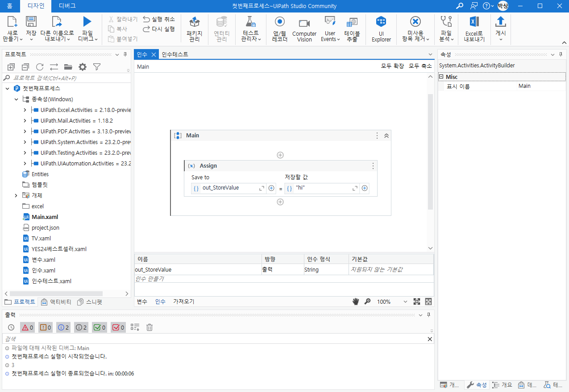Image resolution: width=569 pixels, height=392 pixels.
Task: Toggle the gray trace filter showing 2
Action: coord(81,327)
